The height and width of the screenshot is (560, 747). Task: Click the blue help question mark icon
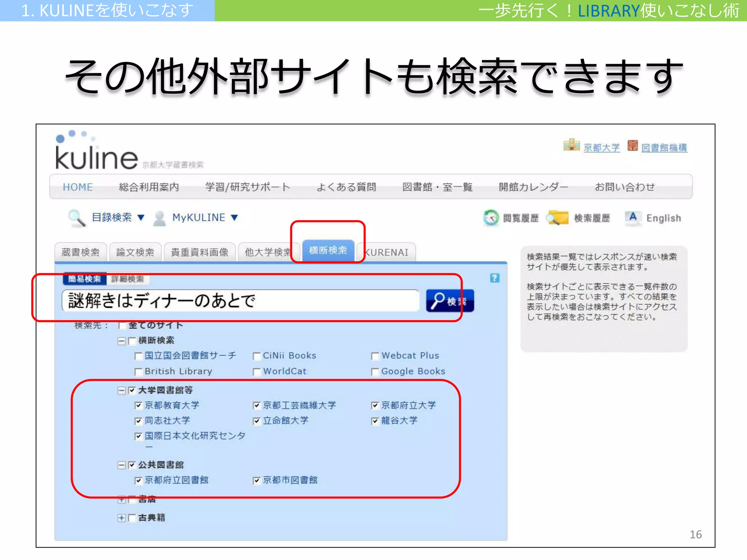[495, 278]
